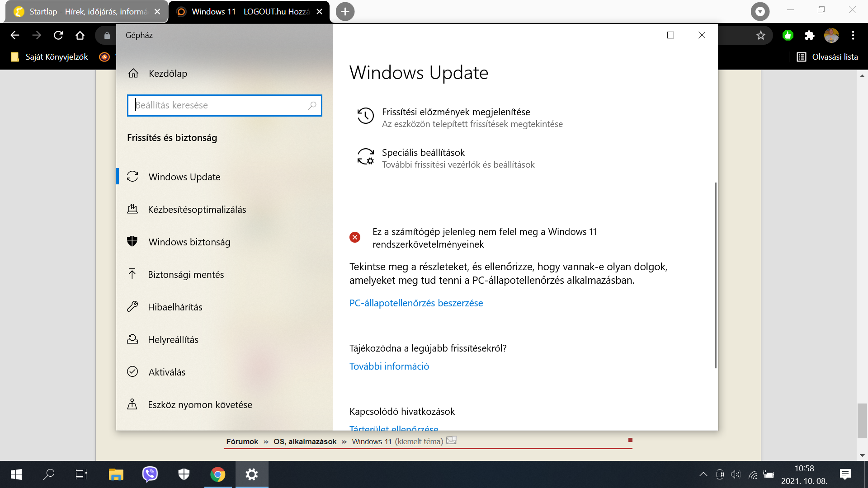The image size is (868, 488).
Task: Open Wi-Fi network tray icon
Action: pyautogui.click(x=752, y=474)
